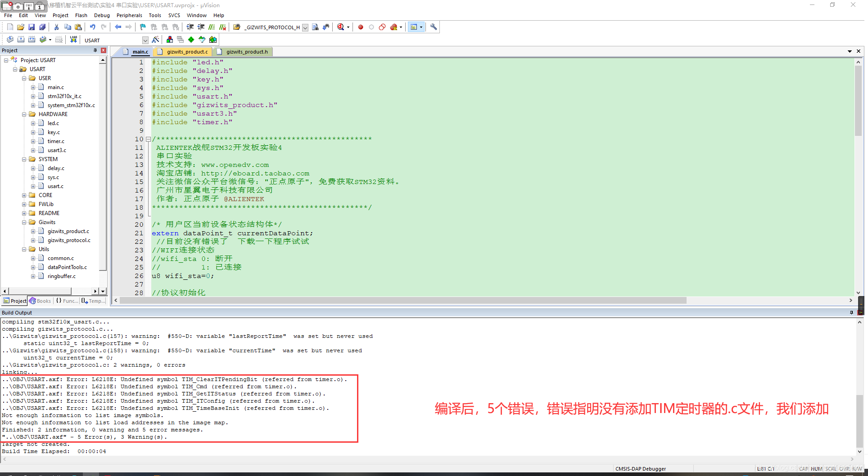Cut selection with scissors icon
868x476 pixels.
click(57, 27)
